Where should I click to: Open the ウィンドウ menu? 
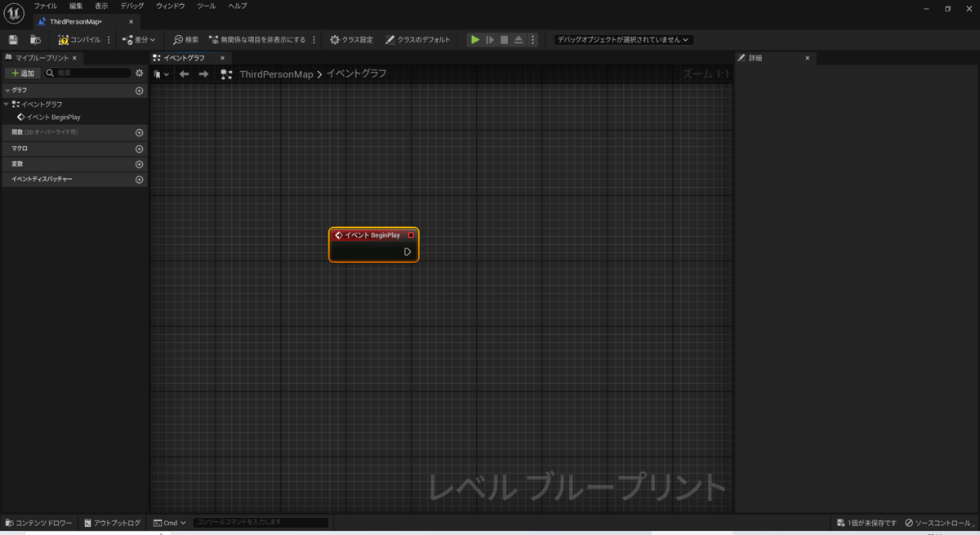click(168, 6)
